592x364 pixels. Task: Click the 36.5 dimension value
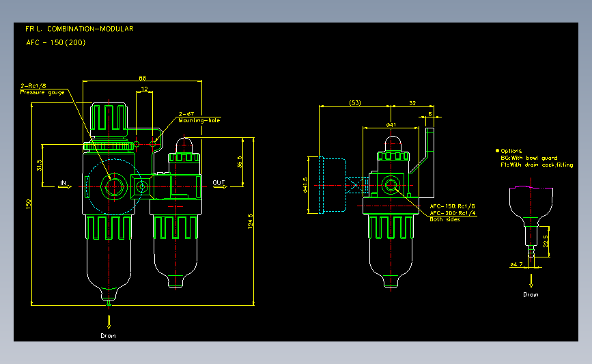[240, 162]
